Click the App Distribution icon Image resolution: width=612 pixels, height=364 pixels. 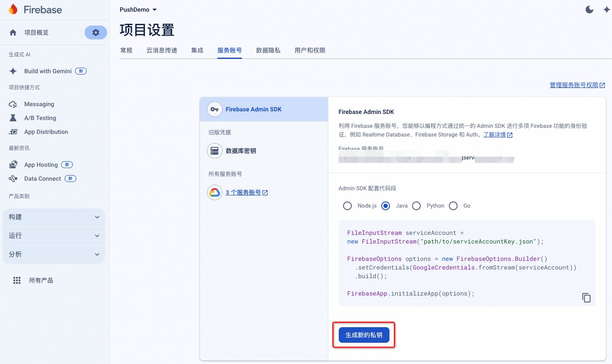[13, 132]
